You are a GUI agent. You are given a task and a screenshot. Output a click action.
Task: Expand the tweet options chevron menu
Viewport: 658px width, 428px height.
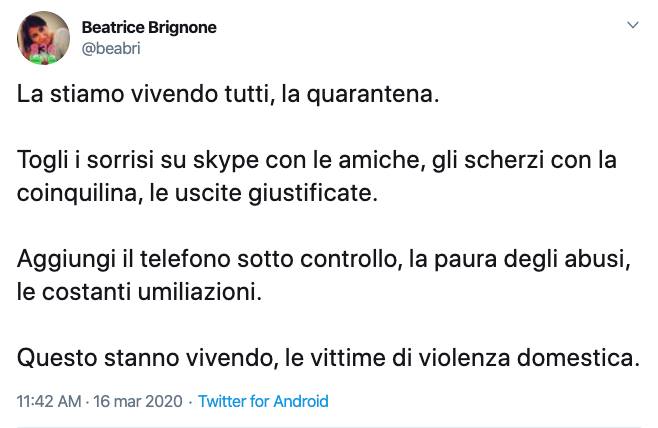[x=632, y=25]
